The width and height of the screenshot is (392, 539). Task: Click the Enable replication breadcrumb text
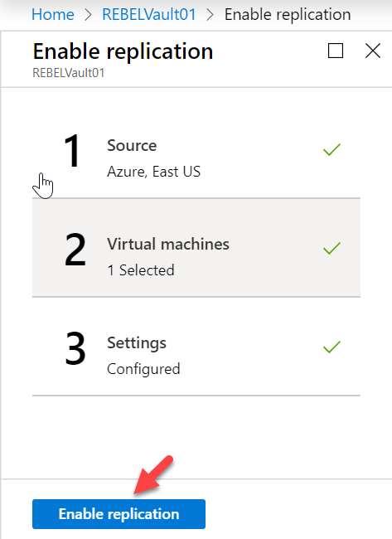(288, 15)
